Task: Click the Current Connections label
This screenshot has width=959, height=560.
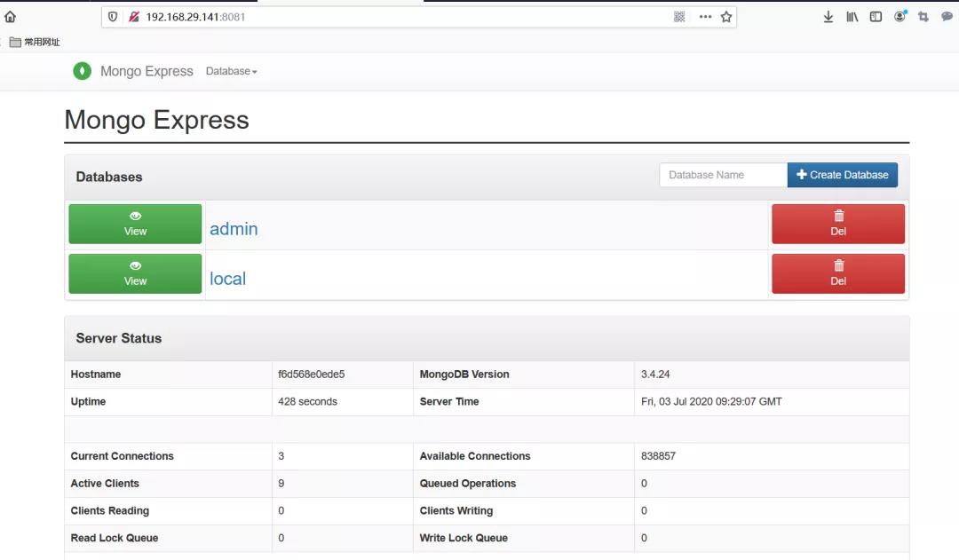Action: 122,456
